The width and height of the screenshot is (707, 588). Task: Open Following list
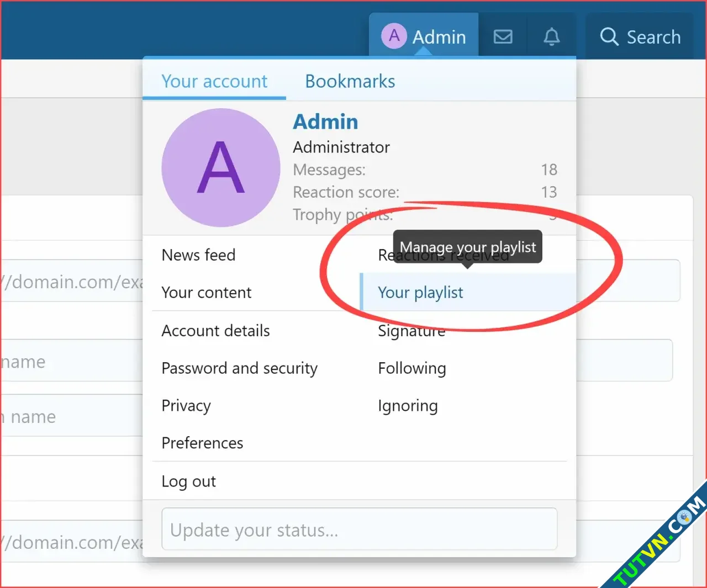pyautogui.click(x=412, y=368)
